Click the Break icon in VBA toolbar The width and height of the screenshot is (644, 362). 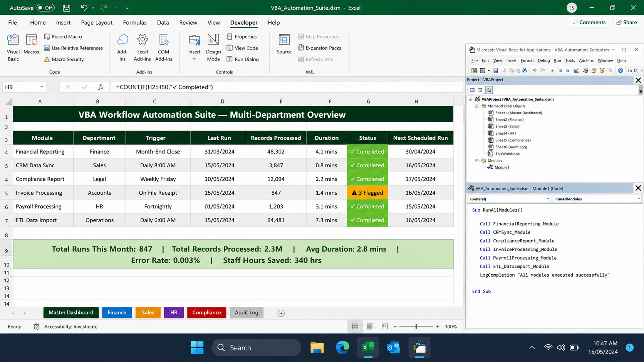[x=560, y=70]
